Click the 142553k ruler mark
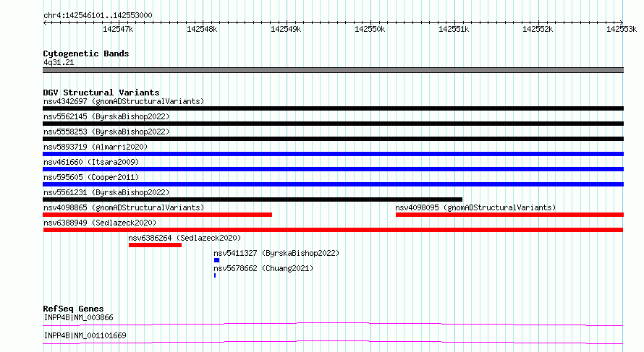The image size is (644, 352). tap(622, 29)
